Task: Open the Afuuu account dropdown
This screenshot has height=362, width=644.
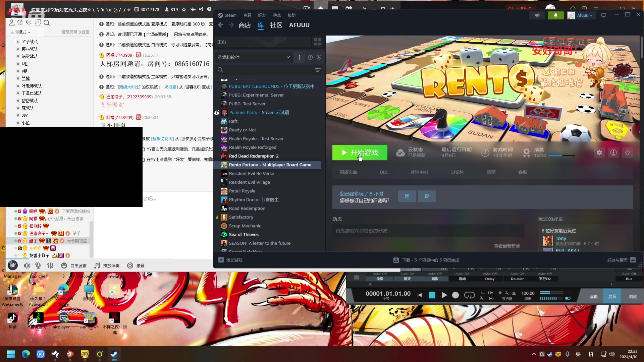Action: (x=581, y=15)
